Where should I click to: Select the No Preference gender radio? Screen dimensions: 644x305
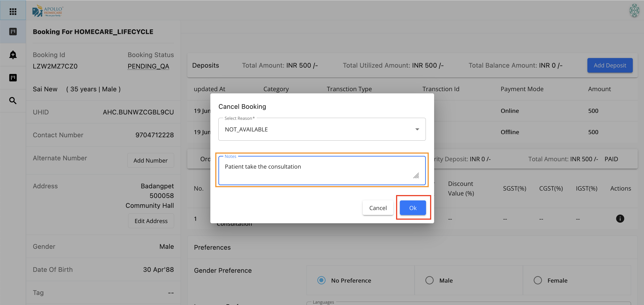[321, 280]
